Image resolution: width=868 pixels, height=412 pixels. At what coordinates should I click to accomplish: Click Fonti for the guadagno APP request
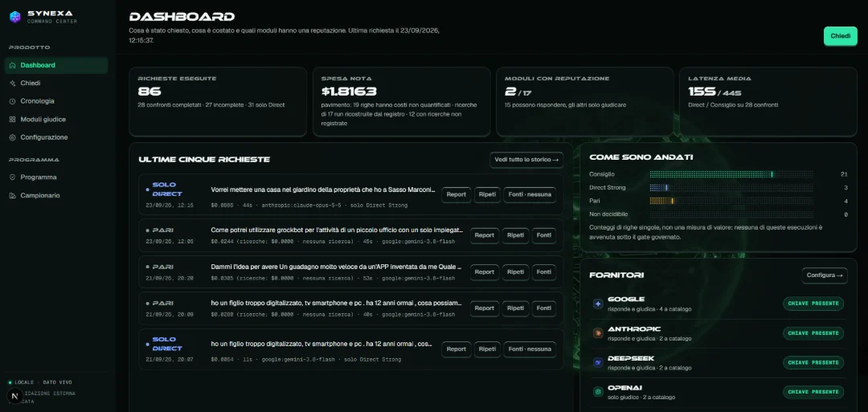coord(544,272)
